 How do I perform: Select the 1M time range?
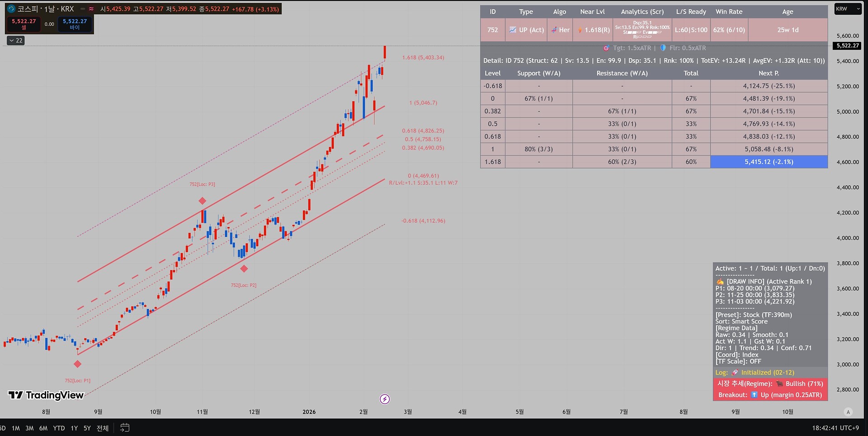pos(16,428)
